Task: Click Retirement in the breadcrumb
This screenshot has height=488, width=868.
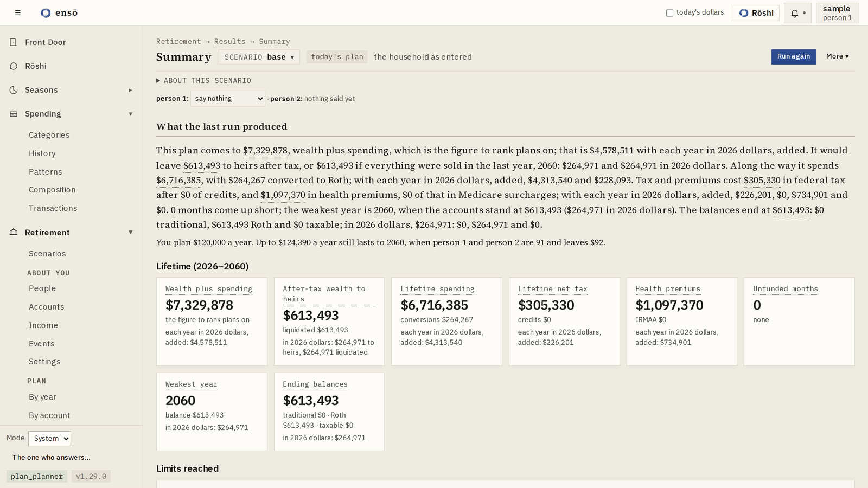Action: pos(178,41)
